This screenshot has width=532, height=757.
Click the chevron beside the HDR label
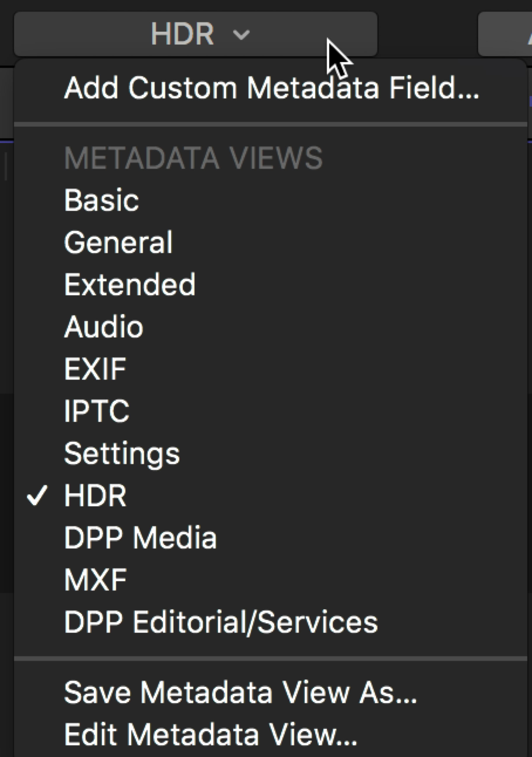(241, 34)
